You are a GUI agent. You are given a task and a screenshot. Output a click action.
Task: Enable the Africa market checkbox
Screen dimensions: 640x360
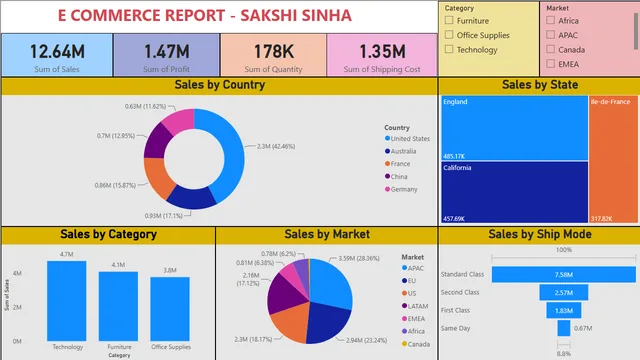pos(551,20)
